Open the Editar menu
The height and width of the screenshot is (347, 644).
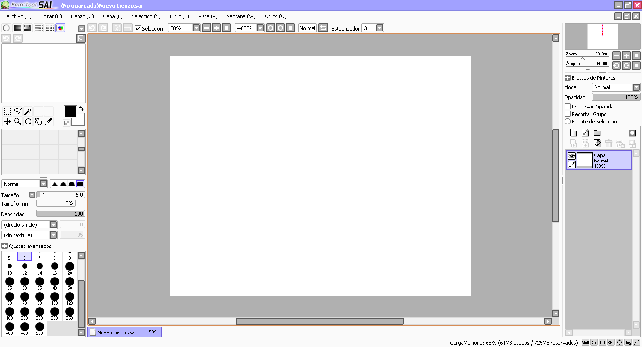tap(51, 16)
